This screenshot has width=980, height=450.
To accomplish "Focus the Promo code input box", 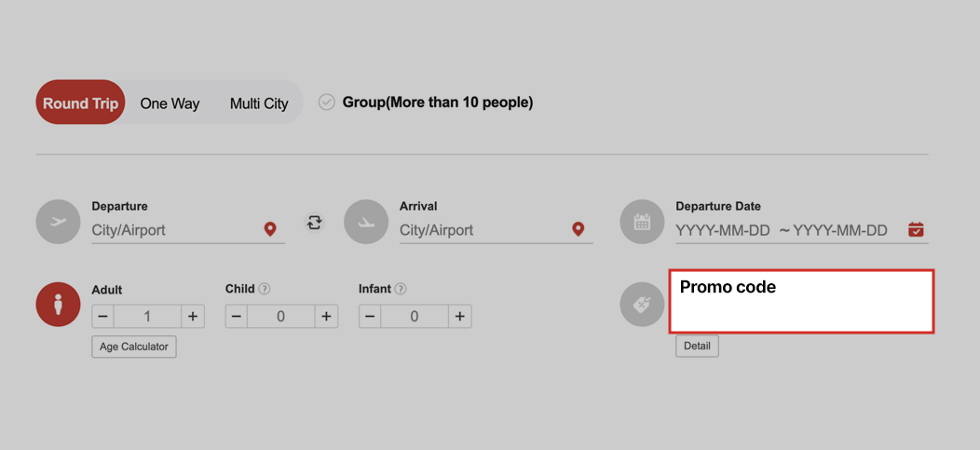I will pos(801,309).
